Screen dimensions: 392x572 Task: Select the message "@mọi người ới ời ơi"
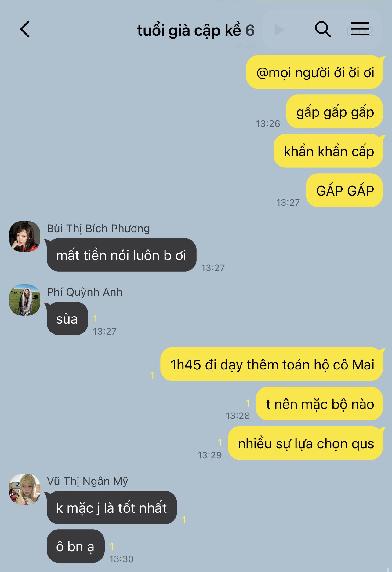[314, 72]
